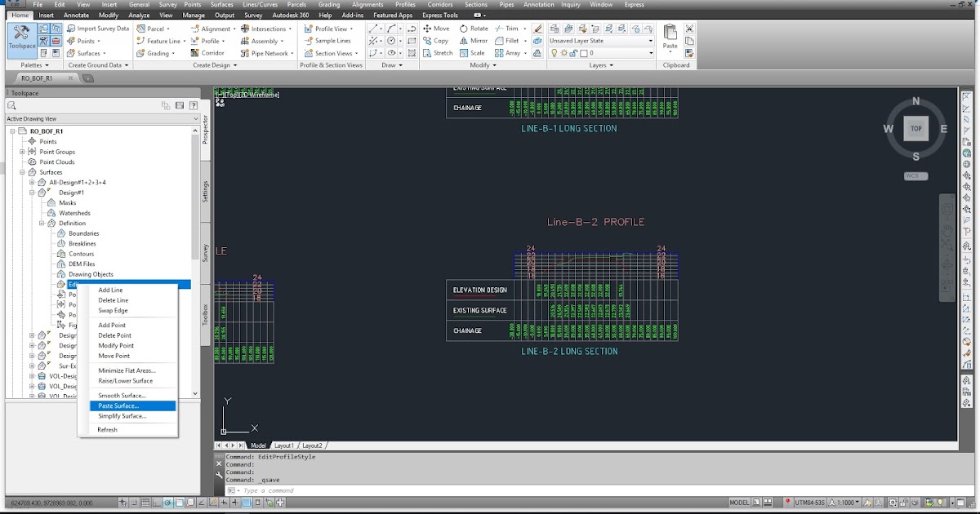
Task: Select the Move tool icon
Action: pos(427,28)
